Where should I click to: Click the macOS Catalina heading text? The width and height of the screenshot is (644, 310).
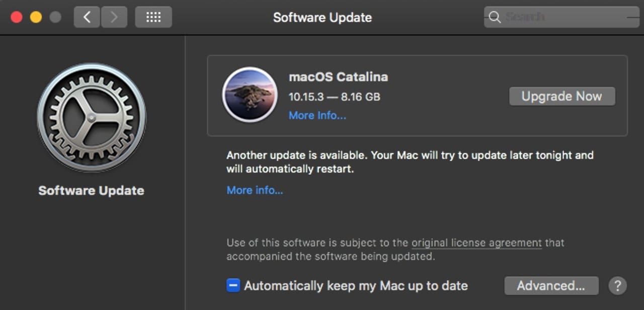[x=338, y=77]
